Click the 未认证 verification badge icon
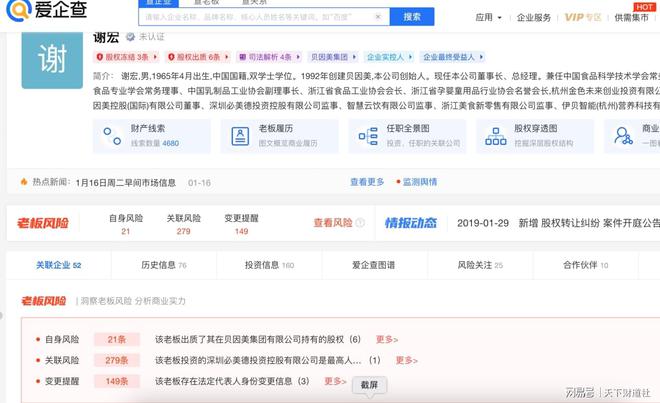The width and height of the screenshot is (660, 403). pos(130,37)
